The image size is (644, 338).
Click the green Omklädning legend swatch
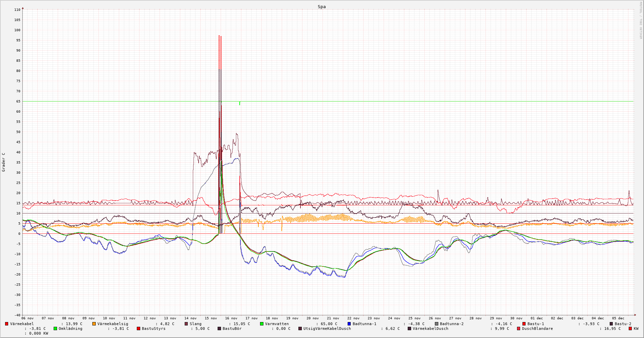(x=55, y=328)
